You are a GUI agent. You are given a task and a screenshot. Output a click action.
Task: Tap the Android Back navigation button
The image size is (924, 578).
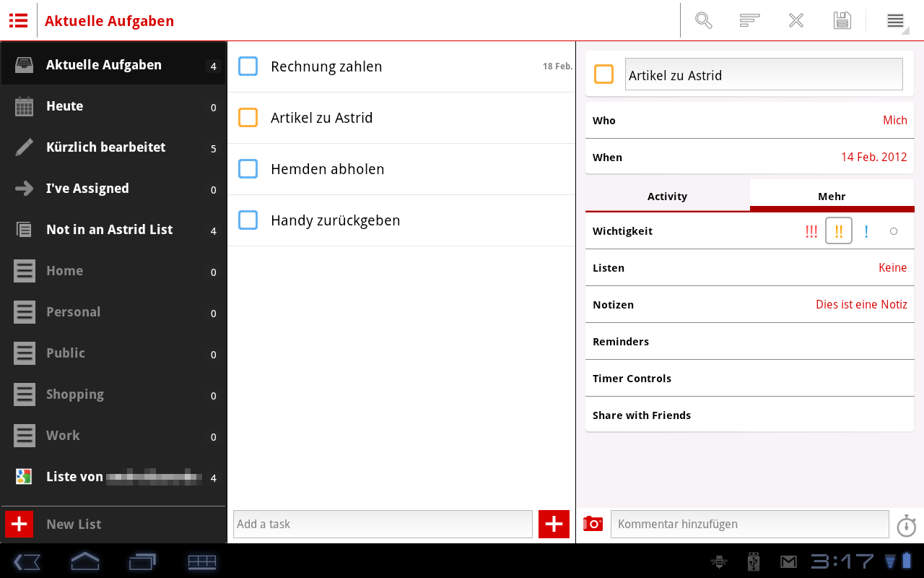tap(27, 561)
